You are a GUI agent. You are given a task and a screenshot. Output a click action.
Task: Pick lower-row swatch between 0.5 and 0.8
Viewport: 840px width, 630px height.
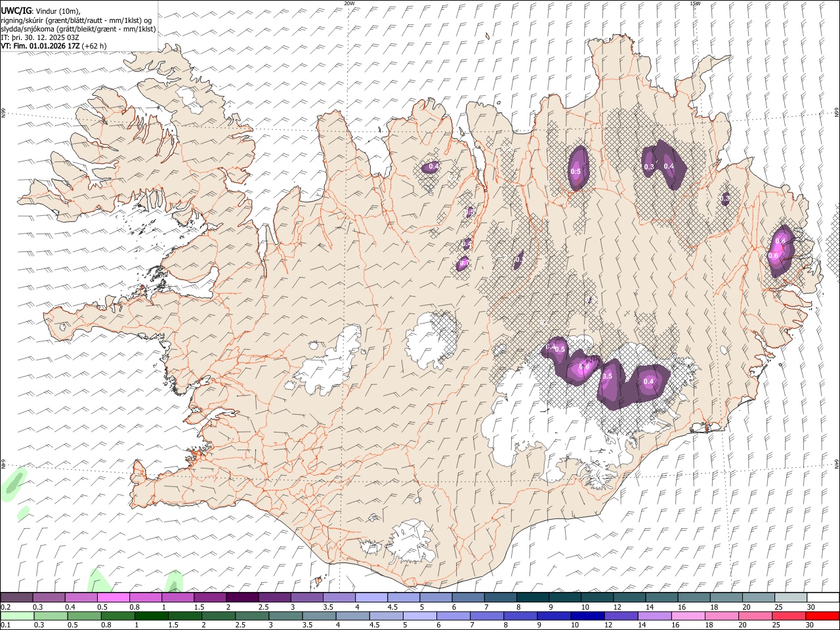click(84, 616)
